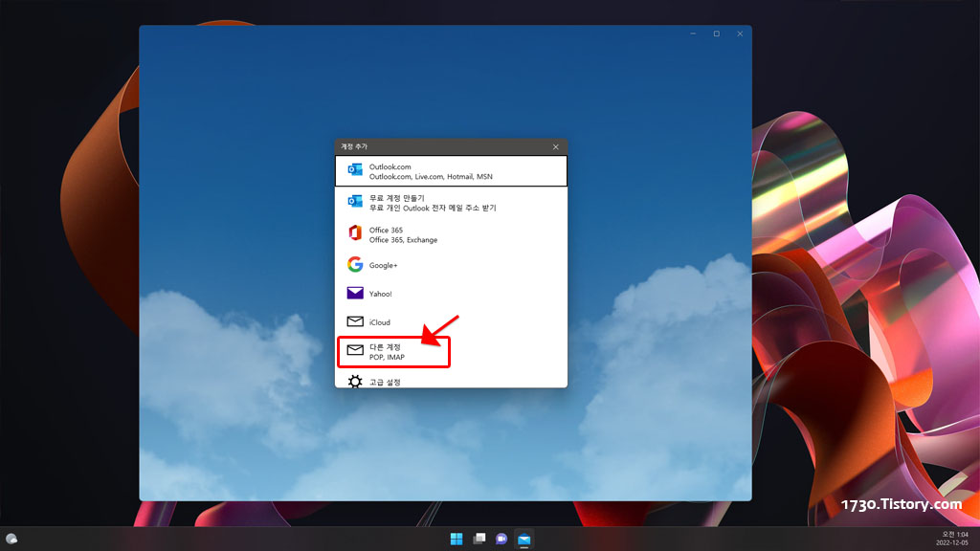Choose the free Outlook account creation icon
The height and width of the screenshot is (551, 980).
pos(355,201)
